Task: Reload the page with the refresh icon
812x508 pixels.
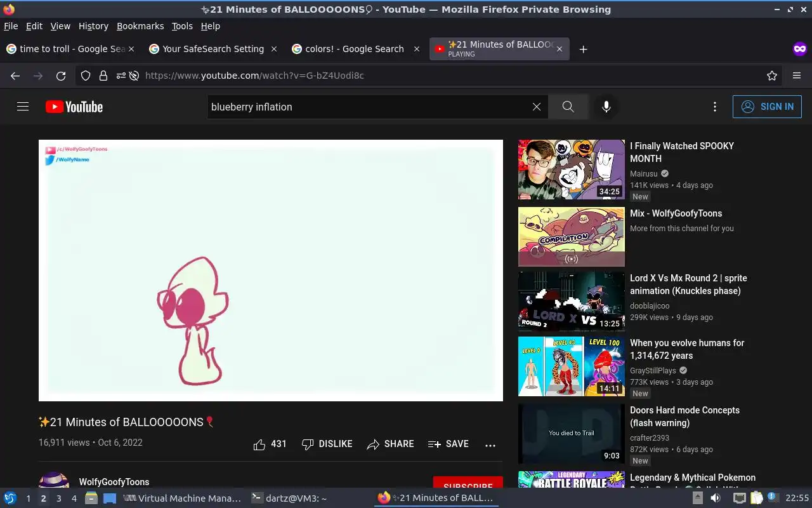Action: click(61, 76)
